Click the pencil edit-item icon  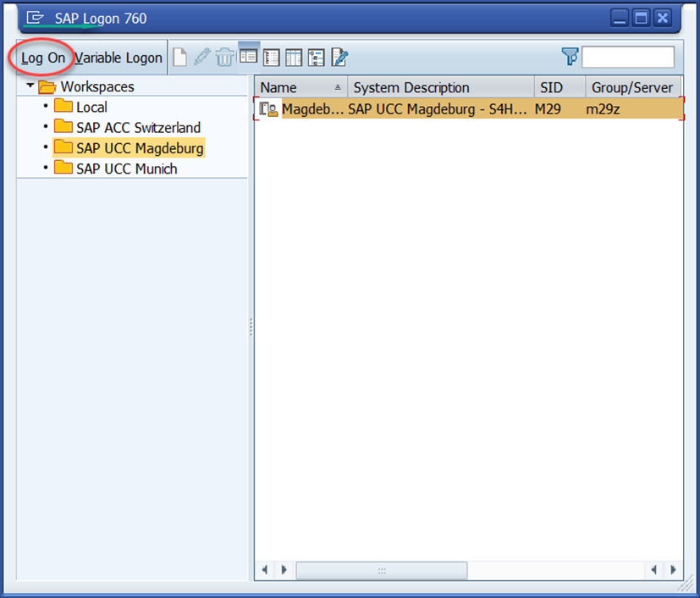(x=201, y=57)
